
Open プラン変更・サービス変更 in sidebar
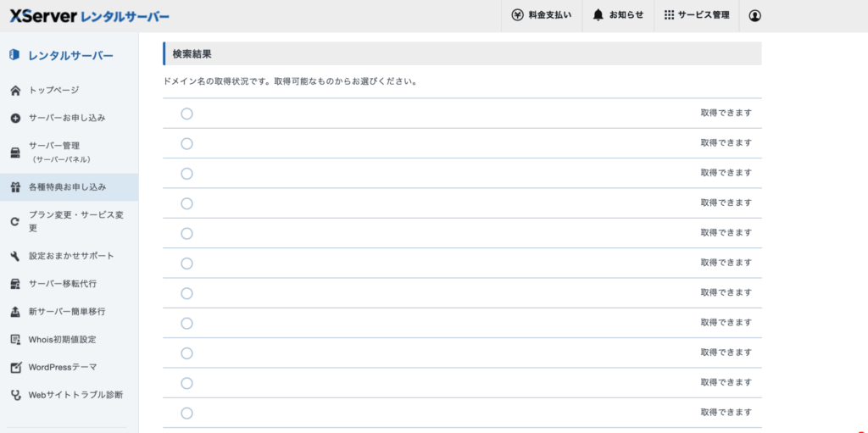76,221
